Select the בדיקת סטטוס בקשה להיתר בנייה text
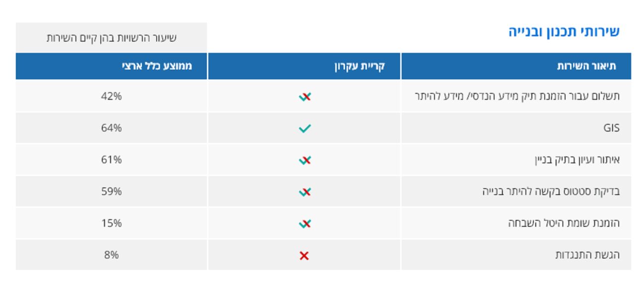 [x=551, y=191]
